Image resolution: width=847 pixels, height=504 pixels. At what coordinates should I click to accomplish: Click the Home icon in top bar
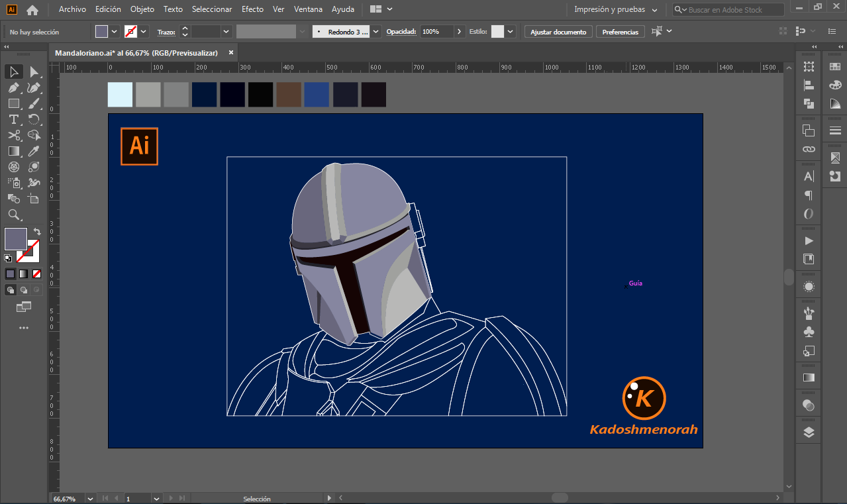32,10
